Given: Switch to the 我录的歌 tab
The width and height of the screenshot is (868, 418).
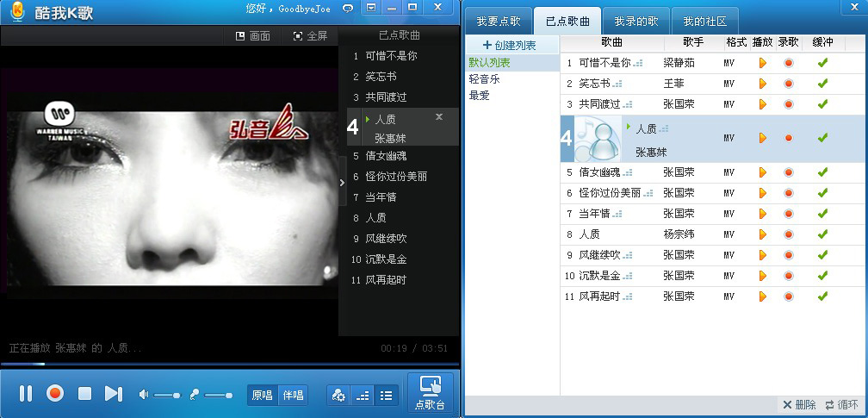Looking at the screenshot, I should 636,22.
